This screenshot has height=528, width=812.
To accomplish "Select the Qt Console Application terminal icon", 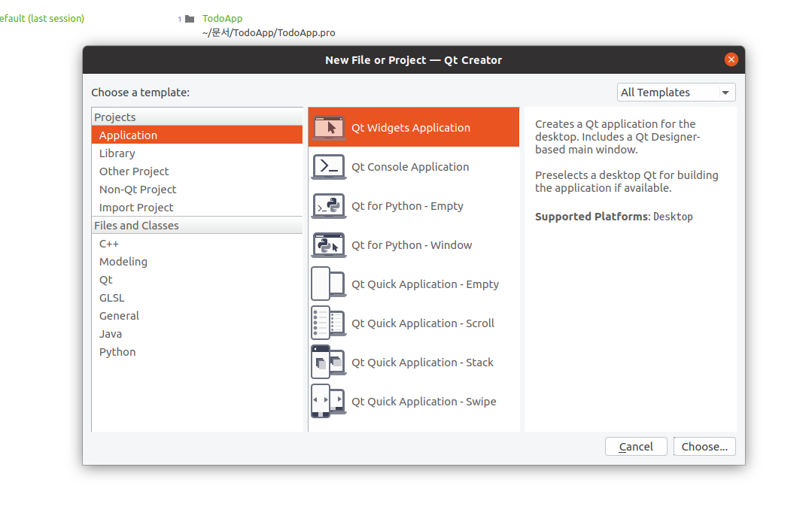I will pos(328,167).
